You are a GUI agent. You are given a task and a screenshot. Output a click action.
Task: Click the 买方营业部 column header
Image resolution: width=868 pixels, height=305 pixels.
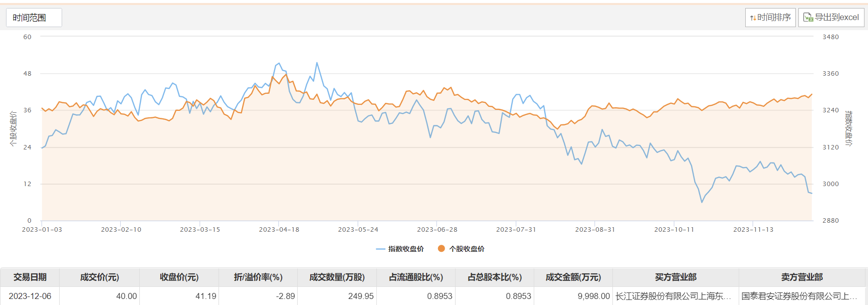(676, 277)
